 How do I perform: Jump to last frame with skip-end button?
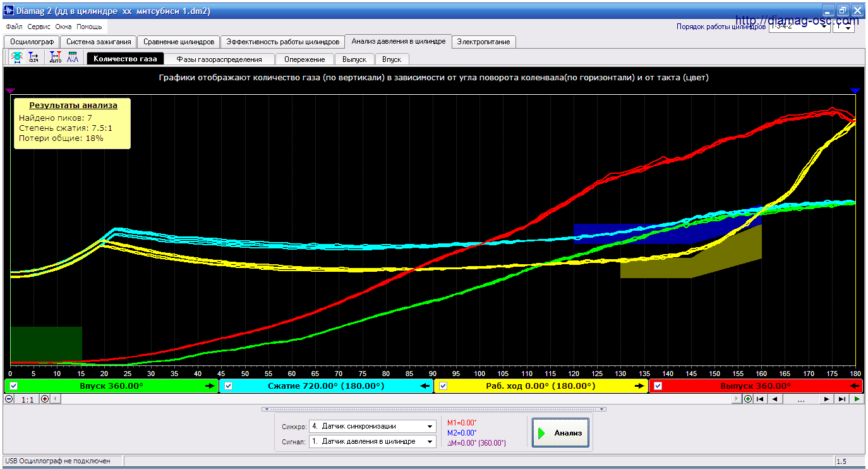(x=841, y=399)
